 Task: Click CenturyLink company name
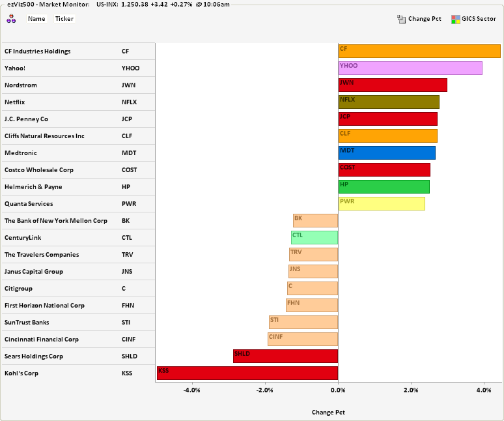coord(23,238)
